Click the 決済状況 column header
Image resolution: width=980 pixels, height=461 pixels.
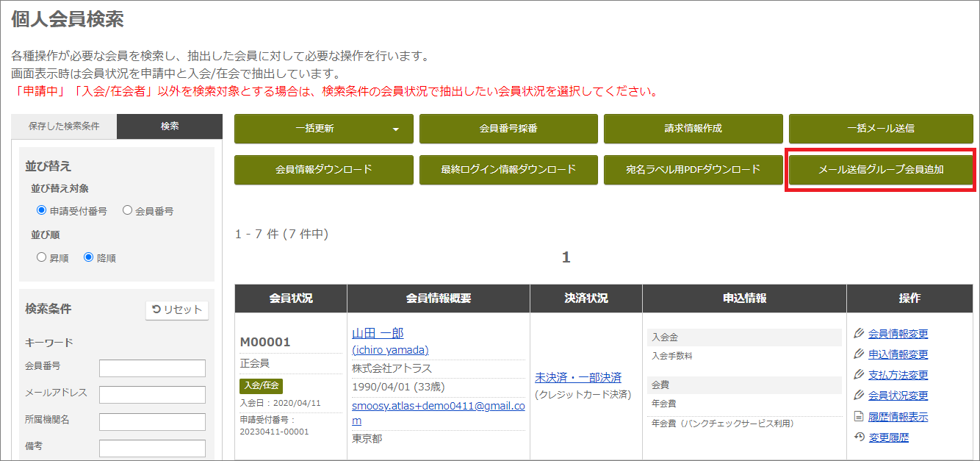click(x=586, y=299)
